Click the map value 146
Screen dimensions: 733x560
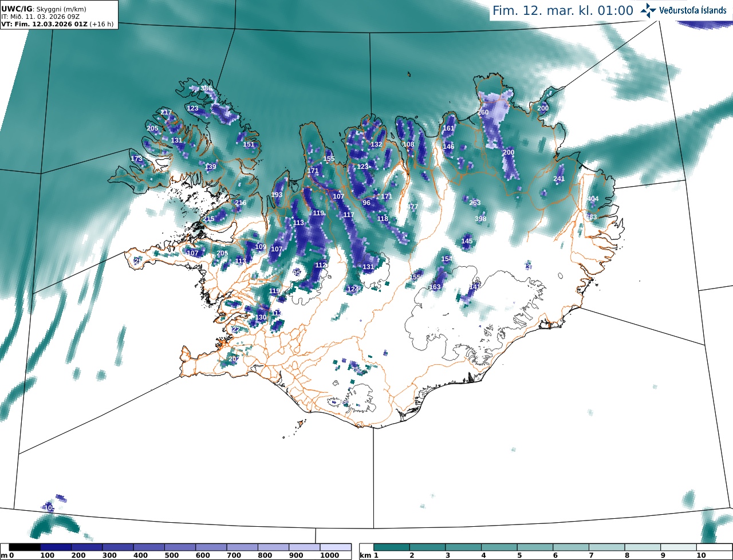click(448, 147)
